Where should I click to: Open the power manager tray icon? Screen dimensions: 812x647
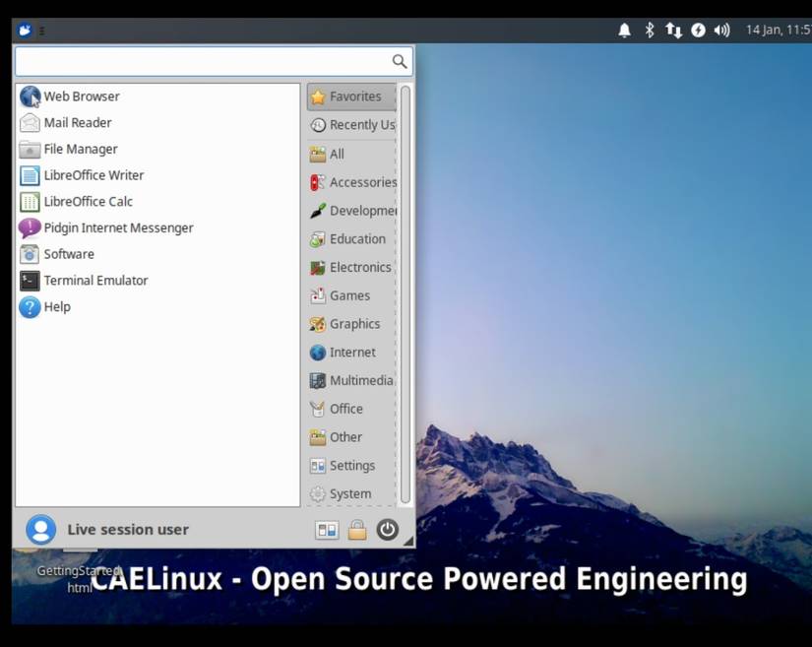coord(698,31)
